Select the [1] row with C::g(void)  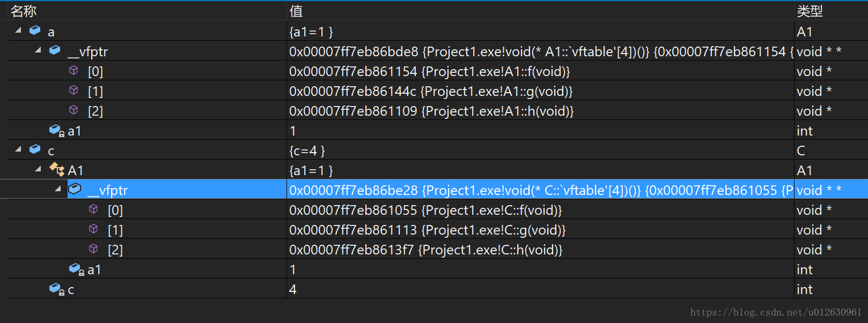[x=438, y=230]
